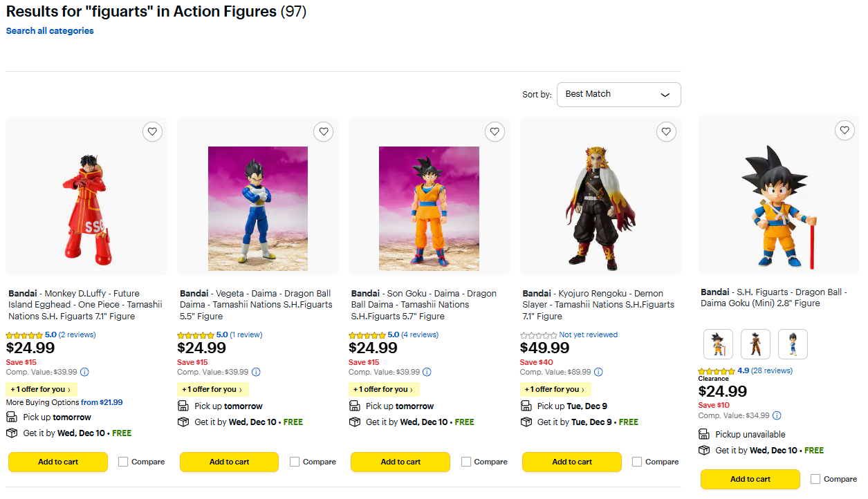Check Compare box for Monkey D.Luffy figure
This screenshot has width=868, height=499.
[123, 462]
